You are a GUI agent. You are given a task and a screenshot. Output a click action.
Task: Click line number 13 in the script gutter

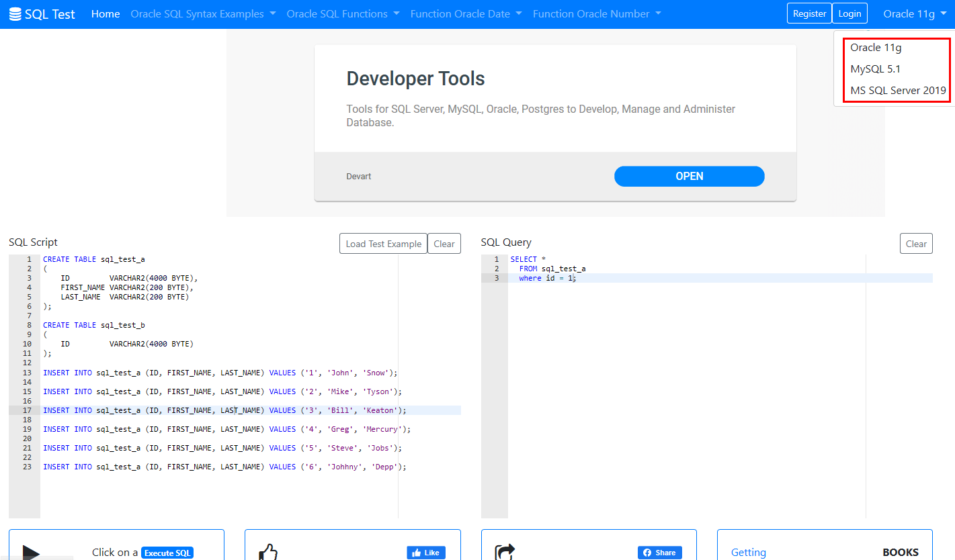coord(27,373)
